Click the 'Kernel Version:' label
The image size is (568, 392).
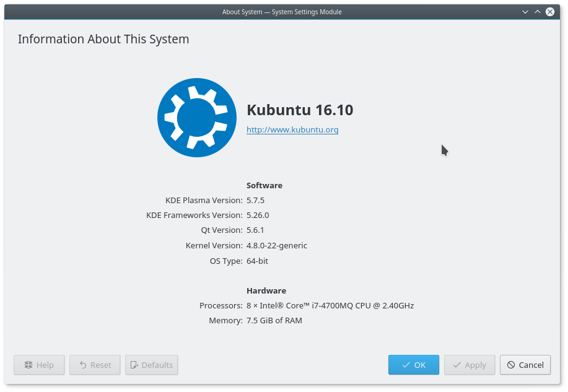tap(214, 246)
